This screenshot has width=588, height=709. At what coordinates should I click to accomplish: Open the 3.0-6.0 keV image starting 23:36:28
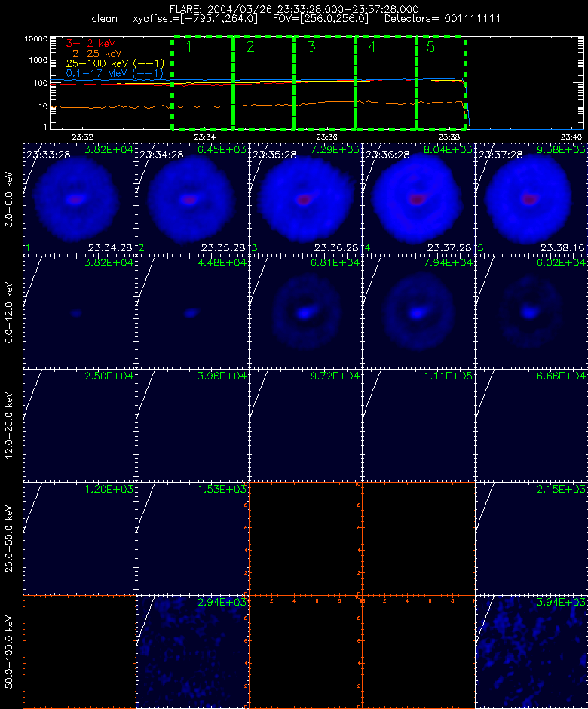[x=418, y=199]
